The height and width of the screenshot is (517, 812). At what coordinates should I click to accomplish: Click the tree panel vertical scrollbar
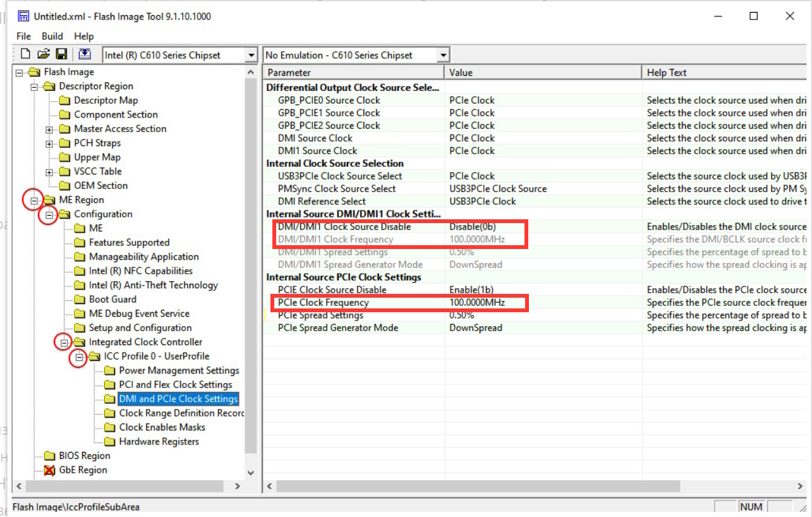pos(251,272)
